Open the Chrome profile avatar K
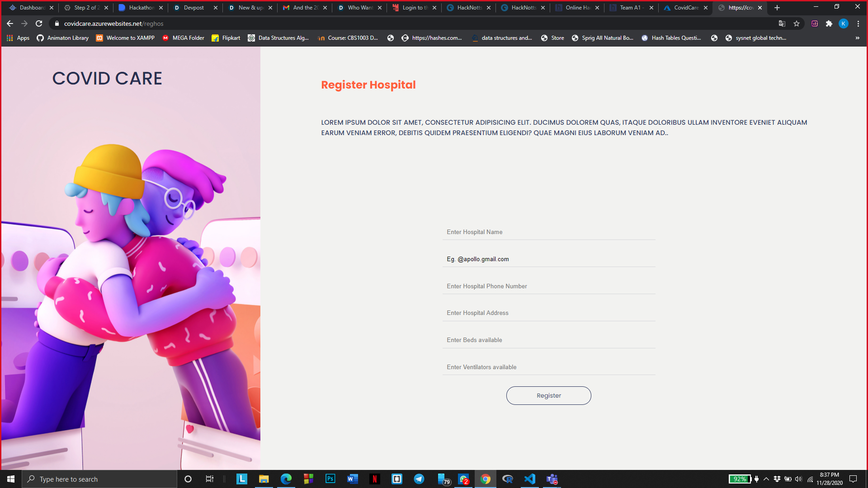868x488 pixels. coord(844,23)
